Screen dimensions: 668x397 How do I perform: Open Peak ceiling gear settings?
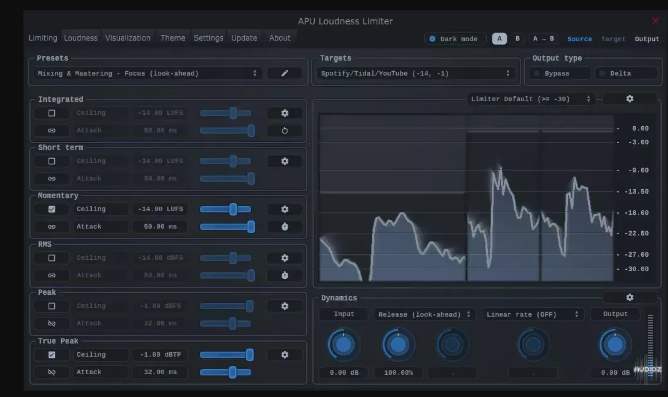coord(285,306)
